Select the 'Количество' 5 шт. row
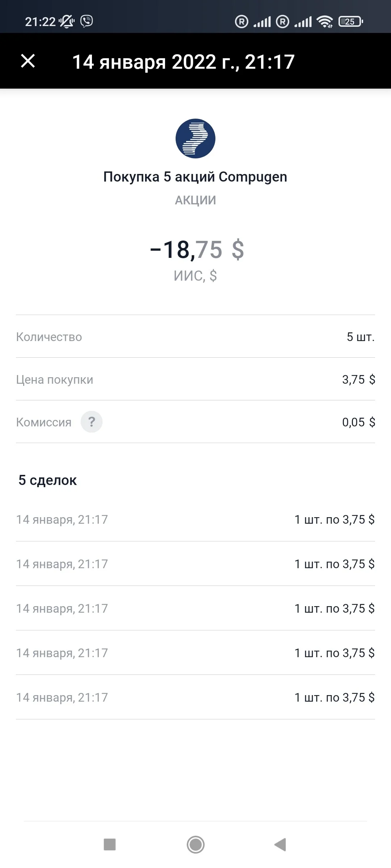 tap(195, 336)
